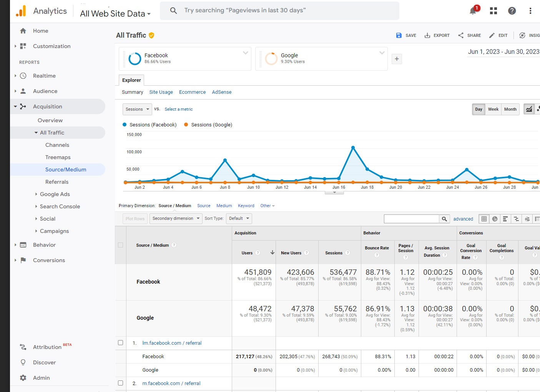Click the Week granularity button
The width and height of the screenshot is (540, 392).
[493, 109]
